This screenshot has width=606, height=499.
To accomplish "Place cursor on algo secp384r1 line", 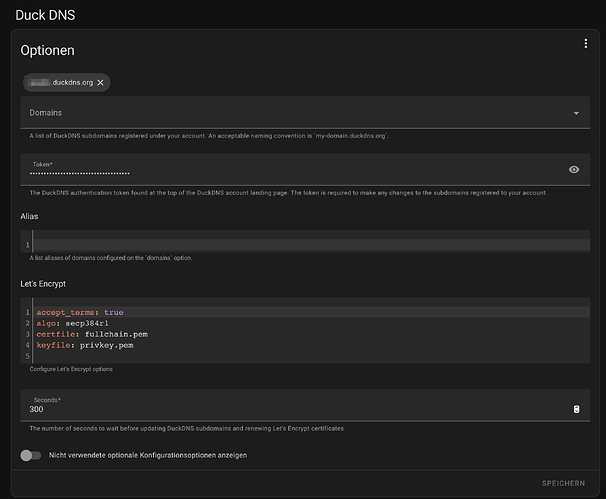I will (311, 323).
